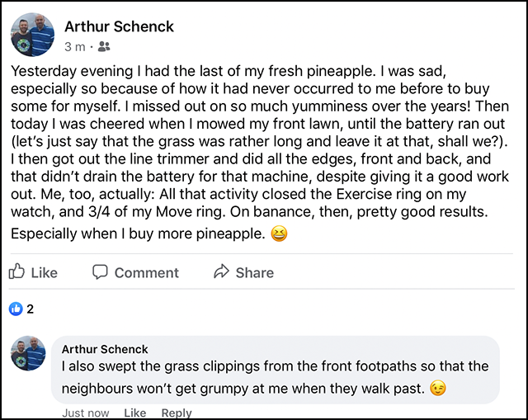Click the speech bubble Comment icon
528x420 pixels.
tap(100, 272)
